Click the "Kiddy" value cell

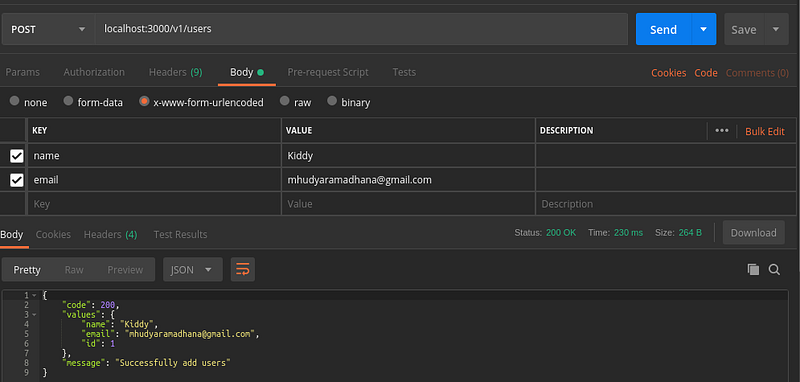point(408,156)
